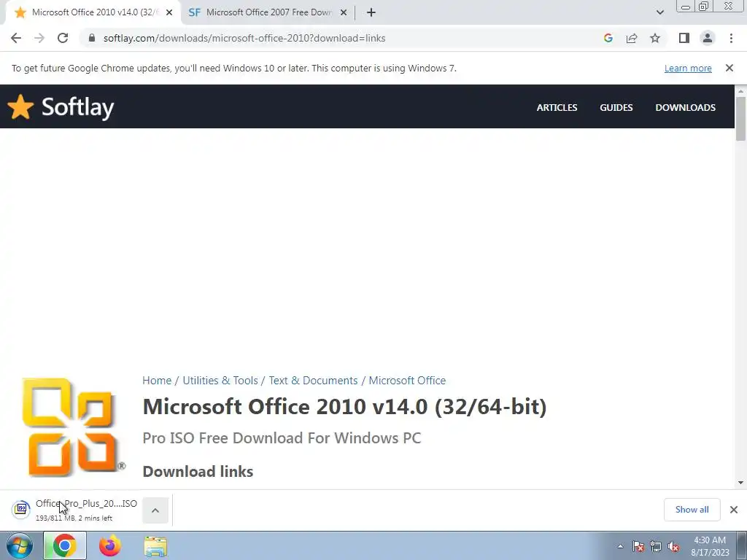
Task: Open the taskbar clock showing 4:30 AM
Action: coord(710,546)
